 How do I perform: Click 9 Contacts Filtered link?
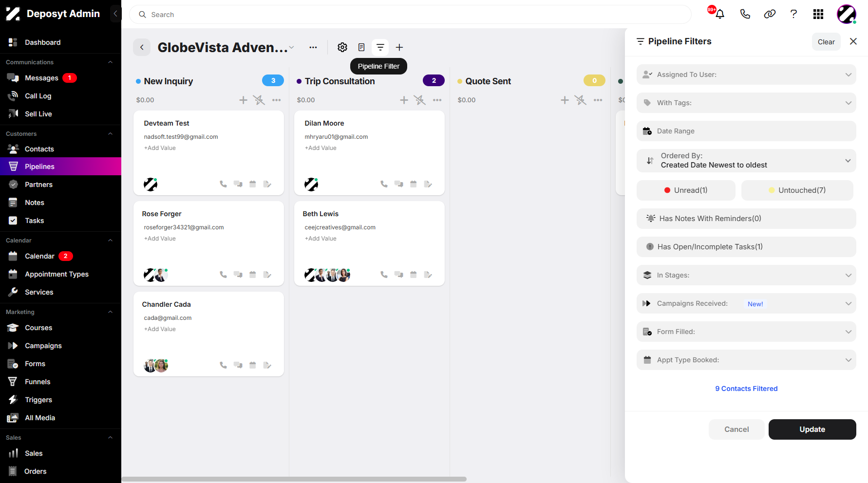(x=746, y=389)
